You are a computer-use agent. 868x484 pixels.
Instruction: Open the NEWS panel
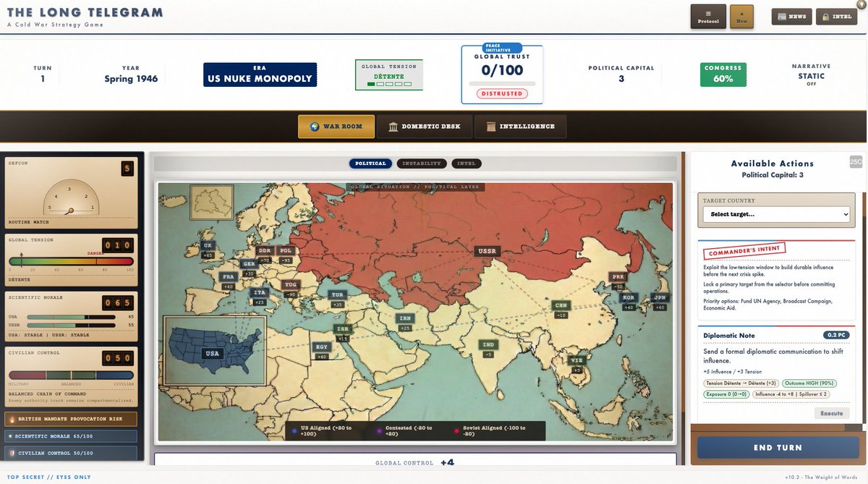point(791,16)
